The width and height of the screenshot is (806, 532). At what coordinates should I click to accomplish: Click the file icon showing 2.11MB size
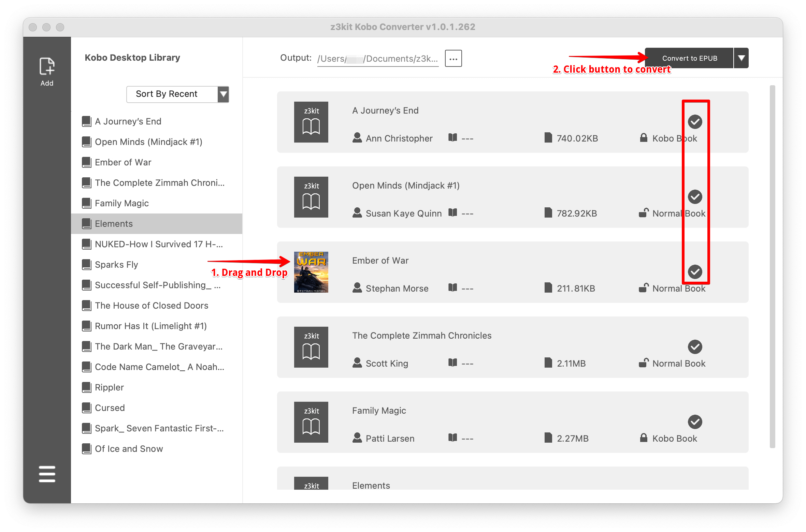[x=548, y=363]
